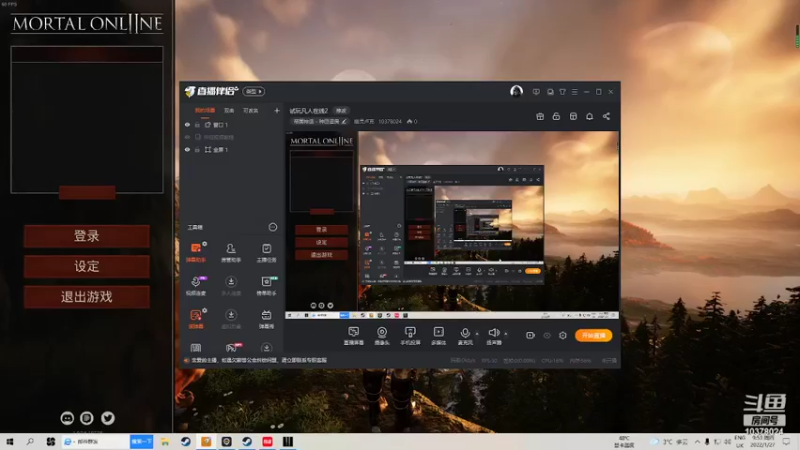Mute the microphone (麦克风) in the stream tool
This screenshot has height=450, width=800.
pos(465,336)
